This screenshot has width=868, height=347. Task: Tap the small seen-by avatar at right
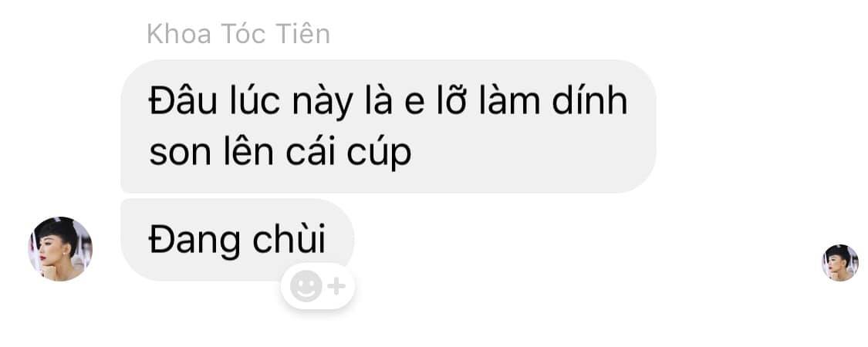click(839, 263)
